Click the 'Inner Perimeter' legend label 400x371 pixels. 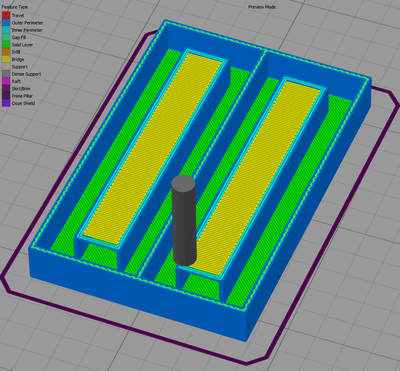click(x=27, y=30)
